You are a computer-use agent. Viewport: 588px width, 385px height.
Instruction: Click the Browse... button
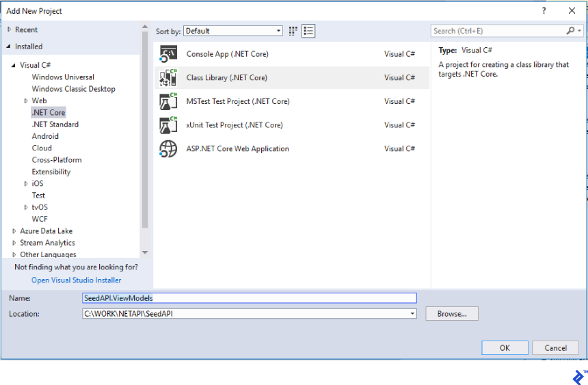(451, 314)
